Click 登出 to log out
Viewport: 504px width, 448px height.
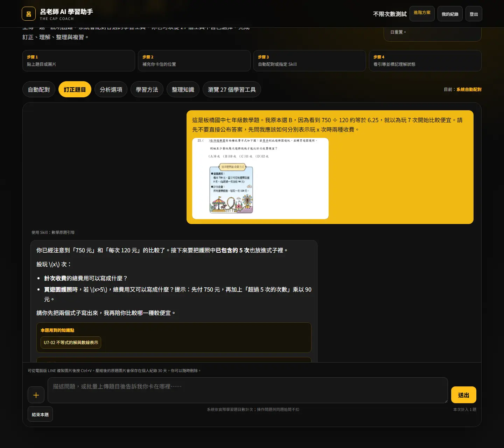click(474, 14)
